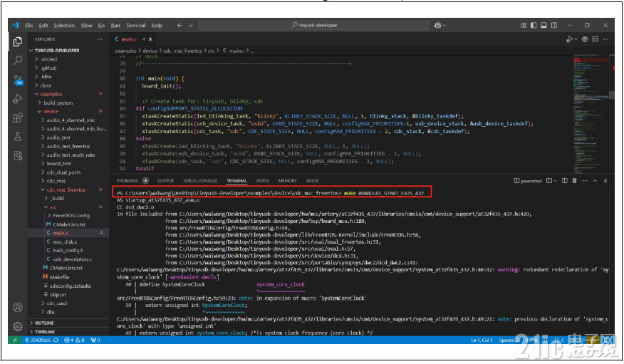Switch to the PORTS tab
The height and width of the screenshot is (364, 624).
pyautogui.click(x=263, y=181)
